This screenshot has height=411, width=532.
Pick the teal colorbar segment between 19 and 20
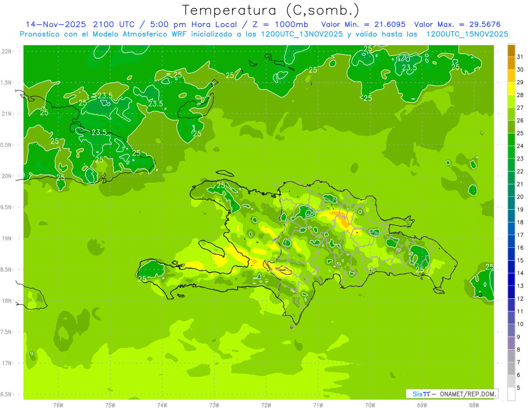click(511, 203)
